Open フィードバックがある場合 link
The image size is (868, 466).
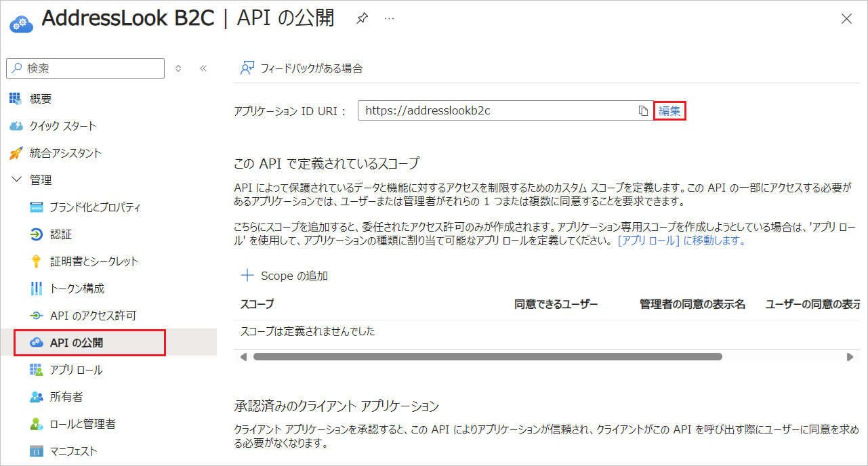(312, 68)
